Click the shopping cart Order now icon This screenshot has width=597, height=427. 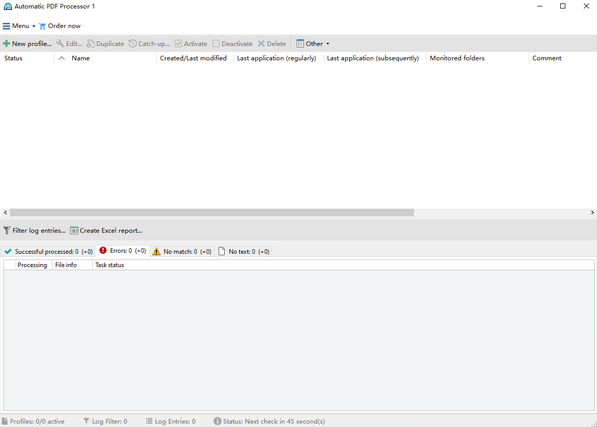[42, 26]
